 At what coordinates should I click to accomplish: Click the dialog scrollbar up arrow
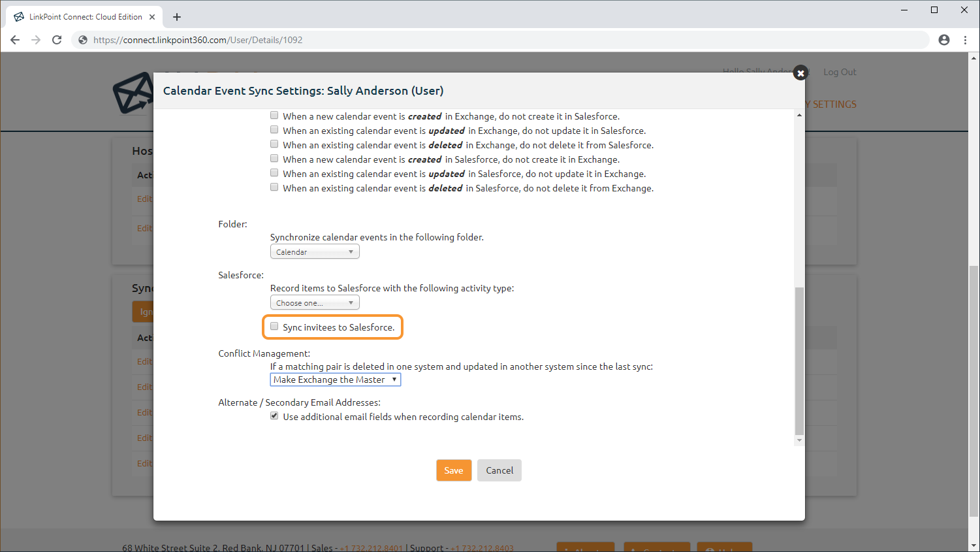pos(799,115)
